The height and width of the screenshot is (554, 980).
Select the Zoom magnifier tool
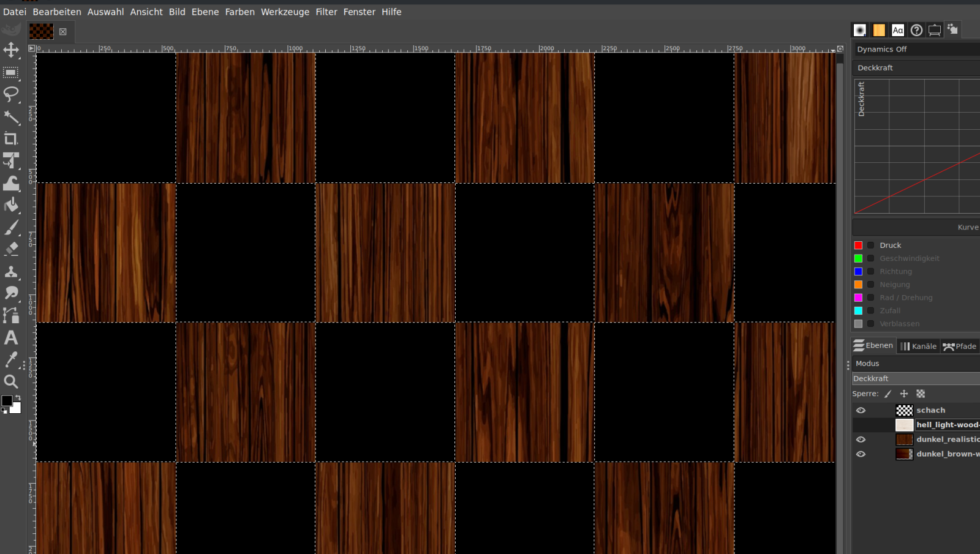click(x=11, y=381)
